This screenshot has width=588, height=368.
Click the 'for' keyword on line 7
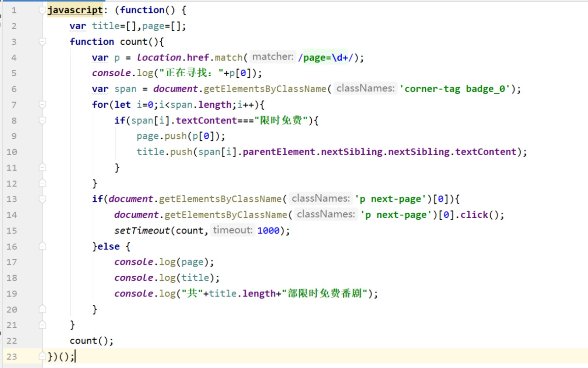(x=100, y=105)
